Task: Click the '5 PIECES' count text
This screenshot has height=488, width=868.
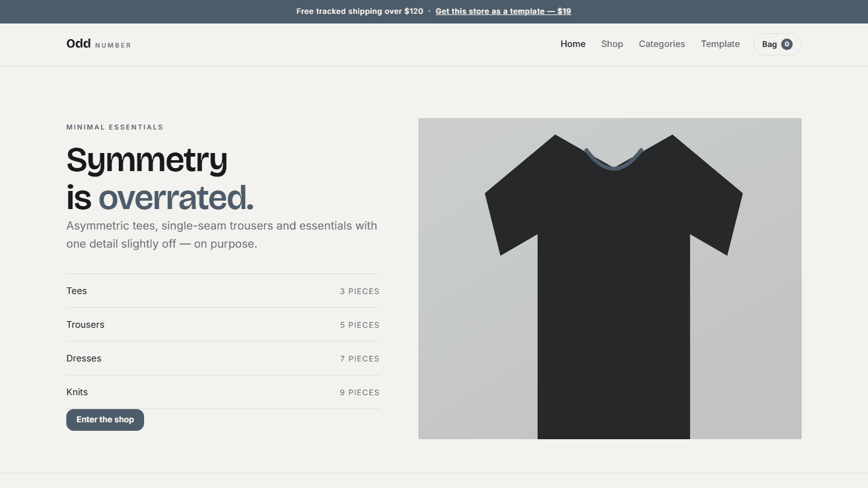Action: click(x=360, y=325)
